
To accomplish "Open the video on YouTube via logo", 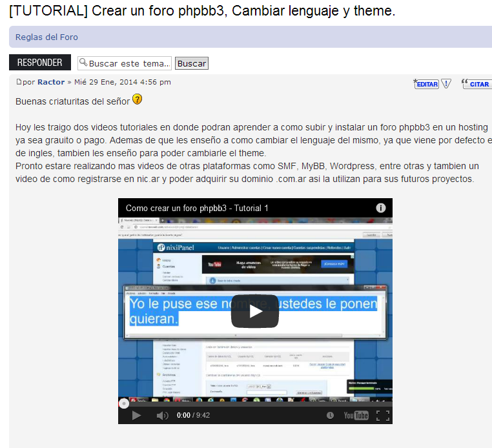I will point(356,416).
